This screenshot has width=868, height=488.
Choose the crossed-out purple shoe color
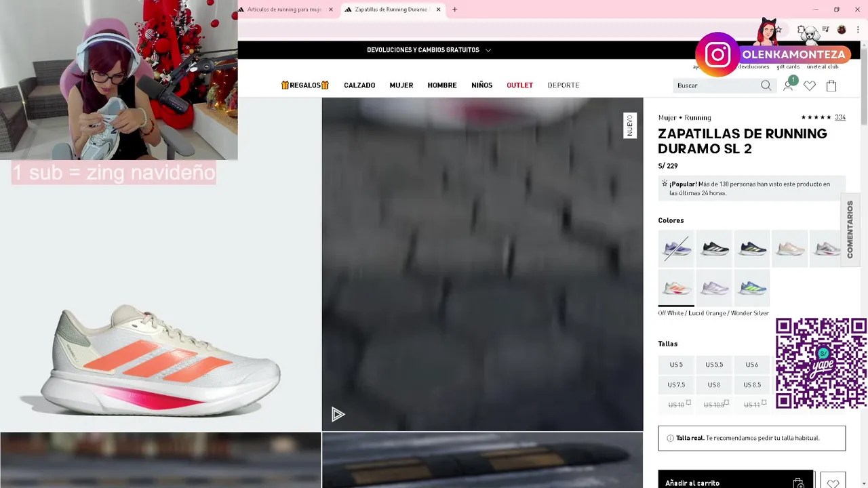click(676, 248)
